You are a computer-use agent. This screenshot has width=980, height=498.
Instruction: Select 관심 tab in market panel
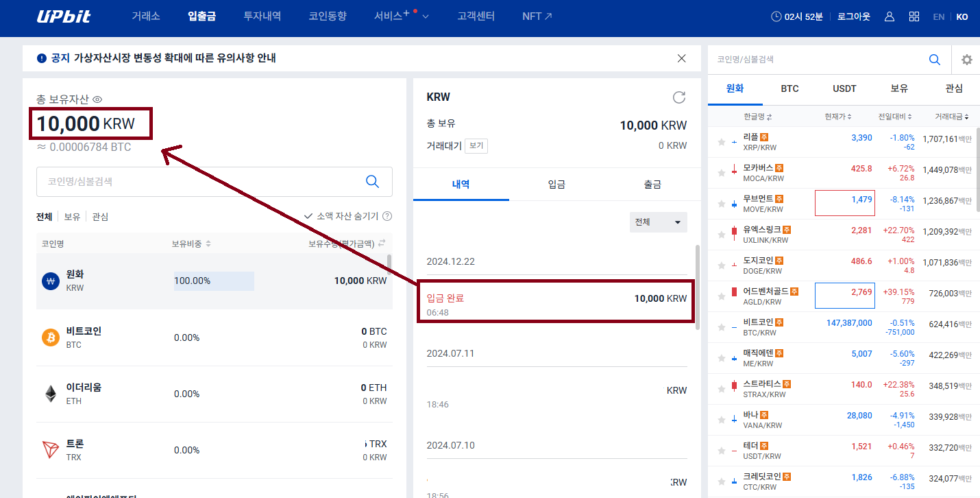pos(953,88)
